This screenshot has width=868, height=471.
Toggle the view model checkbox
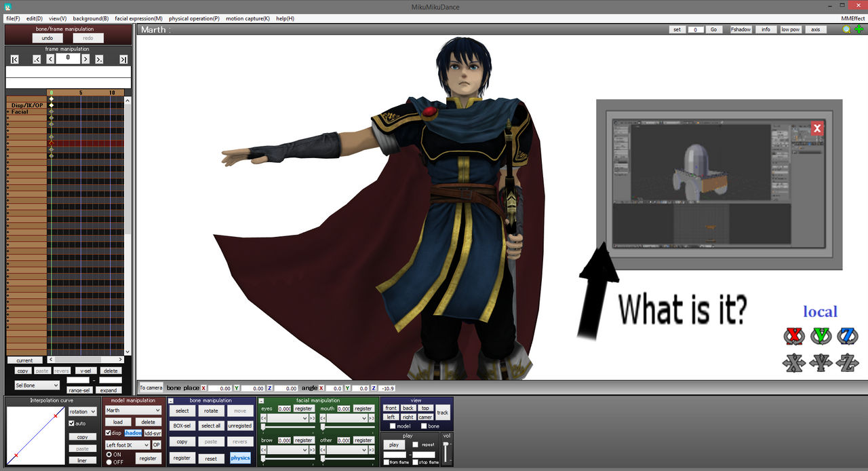(x=393, y=426)
